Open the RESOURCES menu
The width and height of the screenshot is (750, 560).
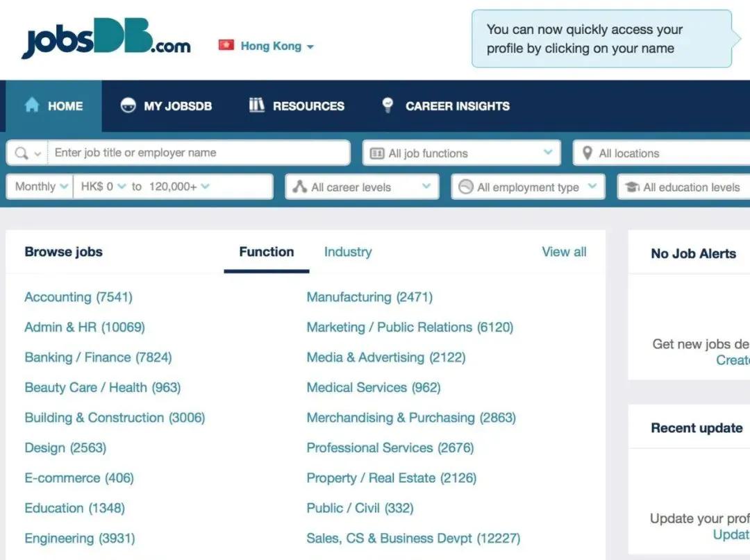click(x=297, y=105)
